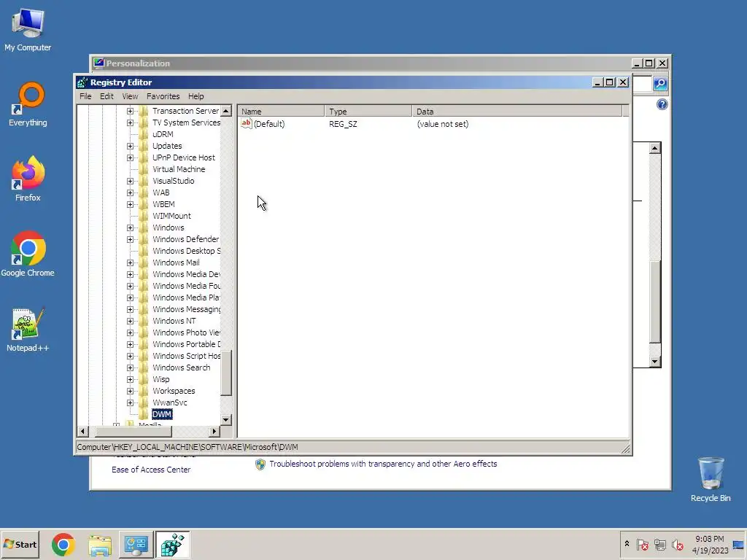
Task: Click the (Default) string value icon
Action: coord(246,124)
